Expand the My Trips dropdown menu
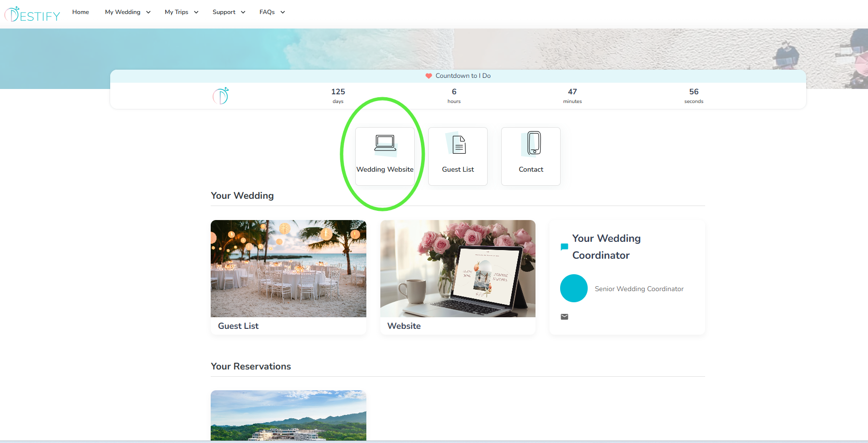 point(181,12)
